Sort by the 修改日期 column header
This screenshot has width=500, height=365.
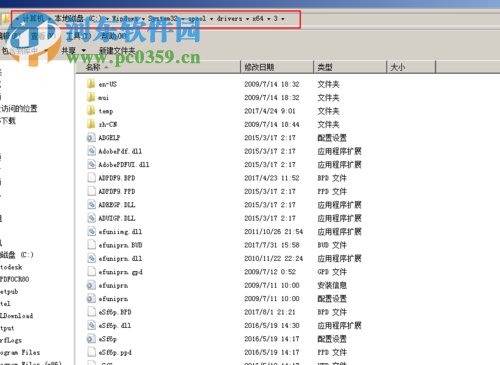277,67
